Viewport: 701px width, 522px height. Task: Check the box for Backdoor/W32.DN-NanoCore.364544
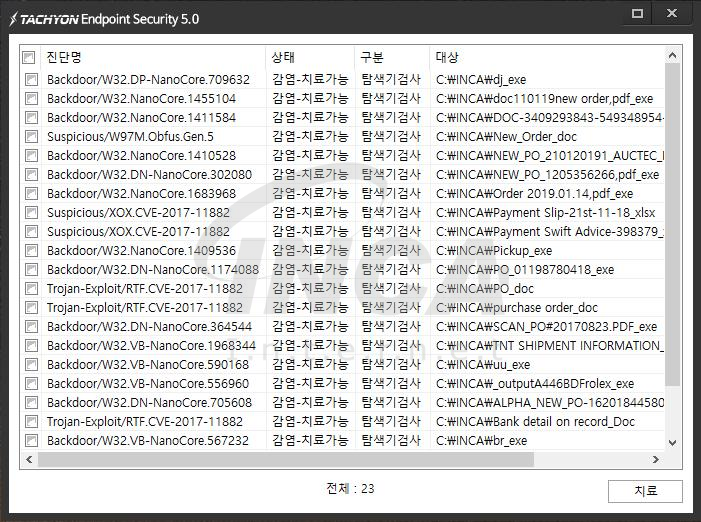pyautogui.click(x=31, y=327)
